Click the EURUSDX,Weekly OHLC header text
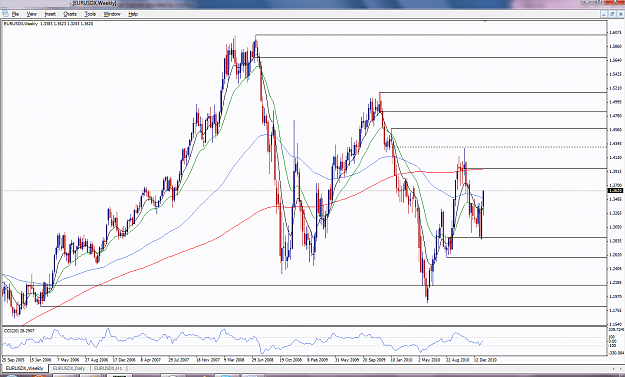The width and height of the screenshot is (625, 377). click(48, 24)
